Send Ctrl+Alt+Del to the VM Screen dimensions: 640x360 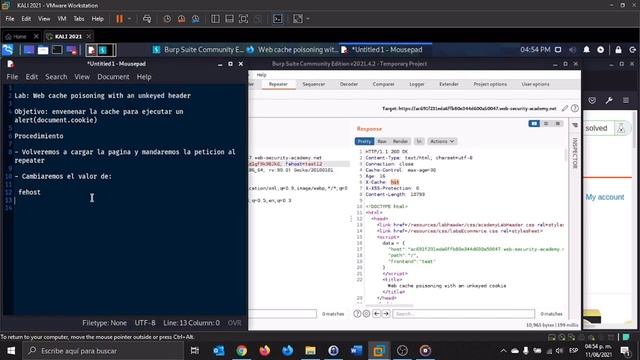click(x=147, y=19)
